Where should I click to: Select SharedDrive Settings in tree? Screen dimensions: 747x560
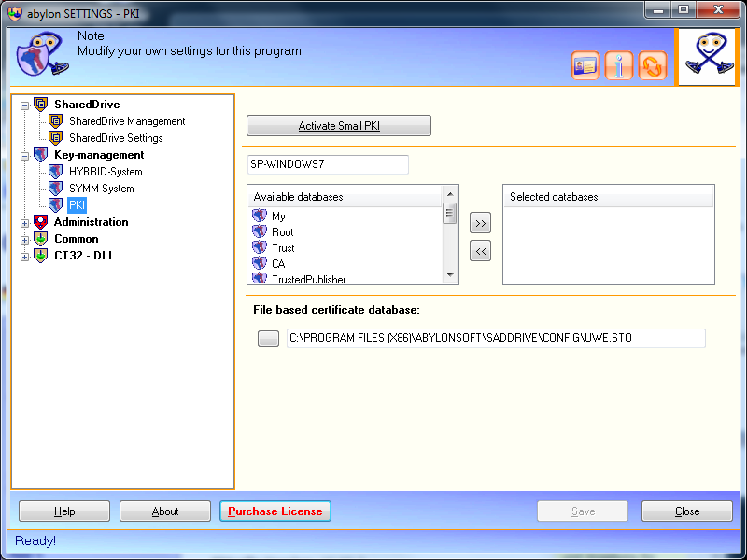(x=116, y=138)
